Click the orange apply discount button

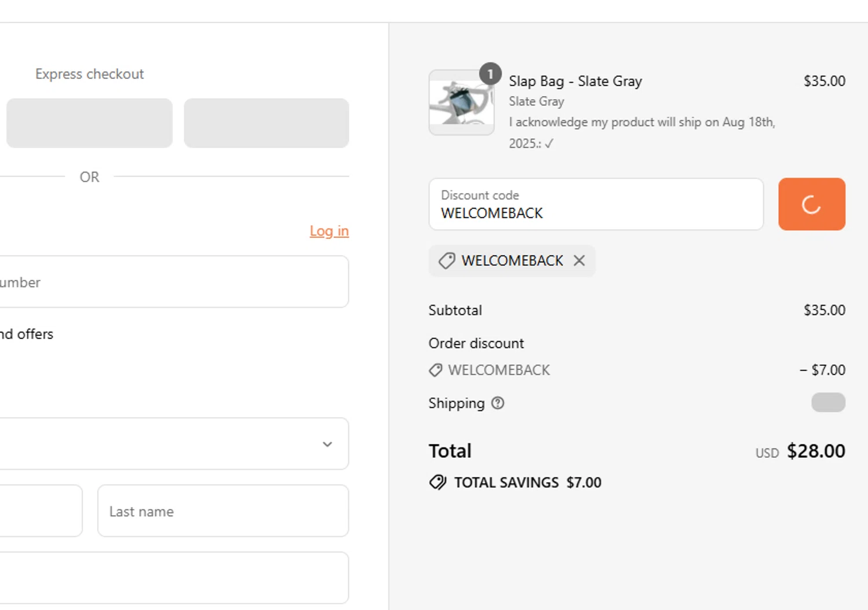click(x=811, y=204)
